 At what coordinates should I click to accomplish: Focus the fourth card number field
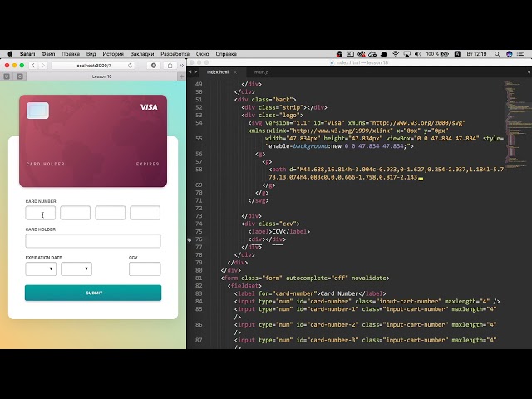click(x=145, y=213)
